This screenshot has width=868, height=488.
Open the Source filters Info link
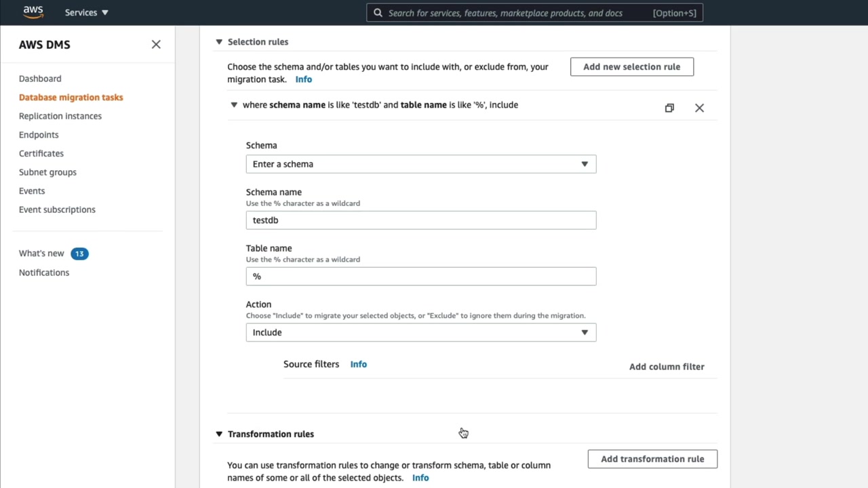tap(358, 365)
